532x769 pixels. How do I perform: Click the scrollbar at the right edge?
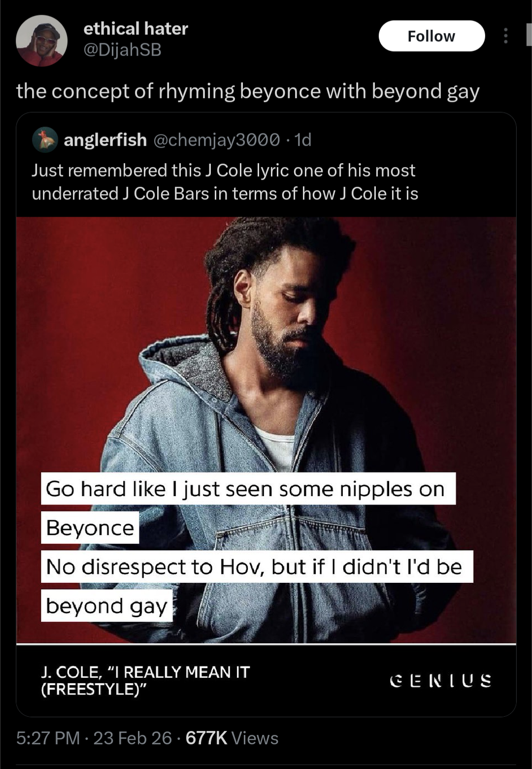coord(529,34)
